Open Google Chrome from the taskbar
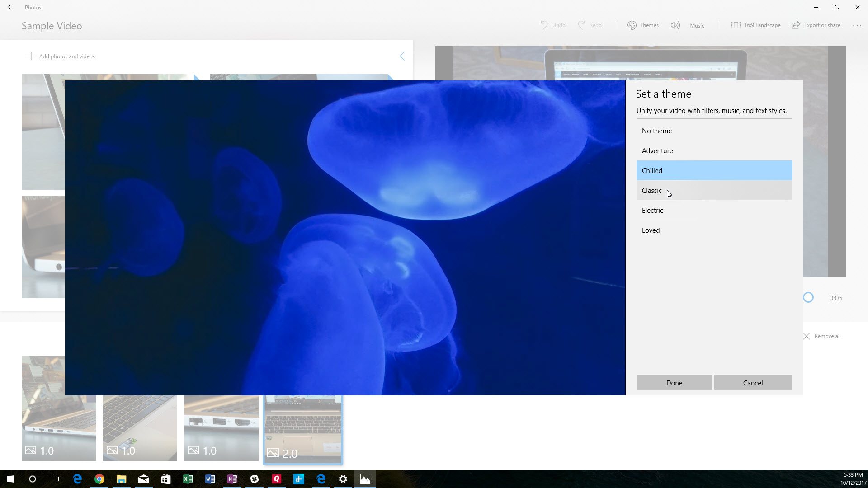 [99, 479]
